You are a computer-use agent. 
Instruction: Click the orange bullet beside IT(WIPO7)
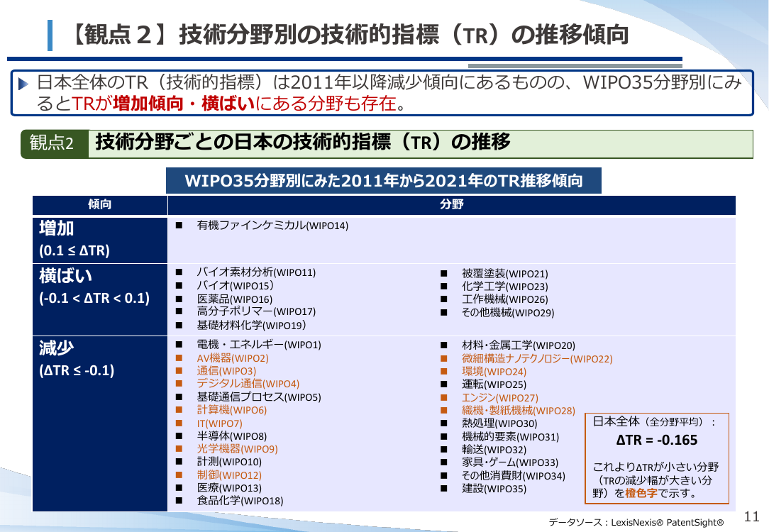[179, 423]
